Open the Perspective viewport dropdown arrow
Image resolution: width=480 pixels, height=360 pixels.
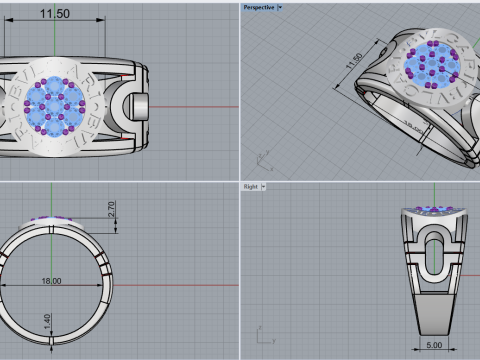[x=280, y=7]
